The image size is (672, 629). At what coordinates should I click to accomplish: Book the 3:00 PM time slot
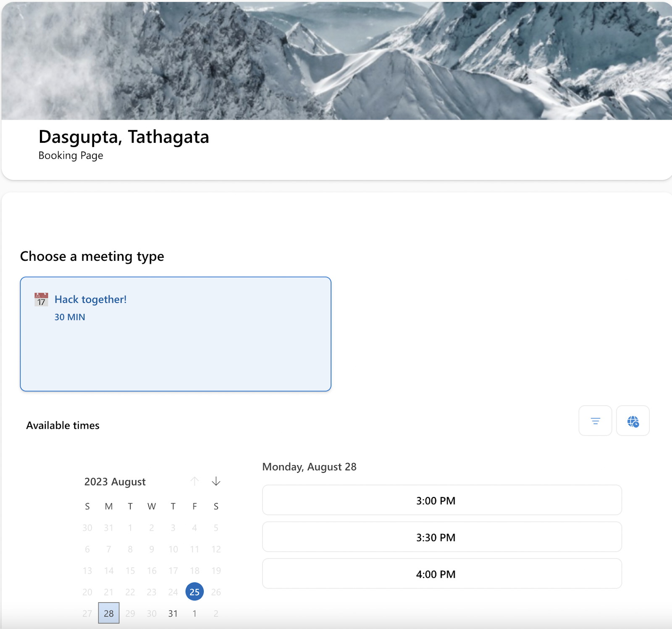(x=442, y=500)
